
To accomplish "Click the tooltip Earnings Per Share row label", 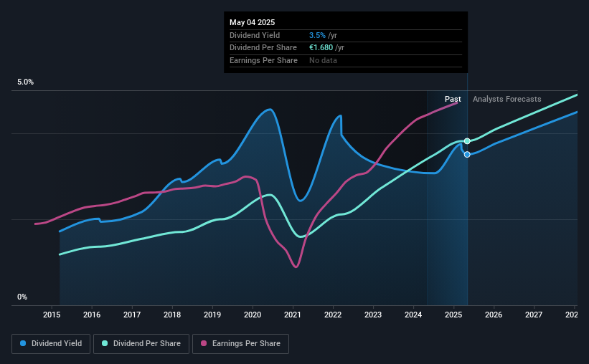I will coord(263,60).
